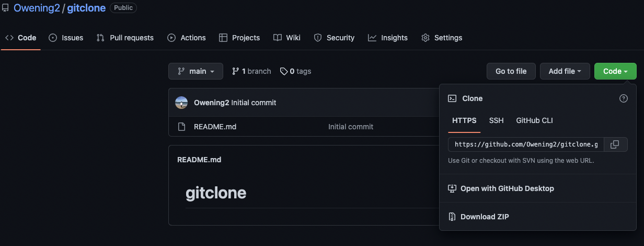The width and height of the screenshot is (644, 246).
Task: Go to the Security tab
Action: pyautogui.click(x=334, y=38)
